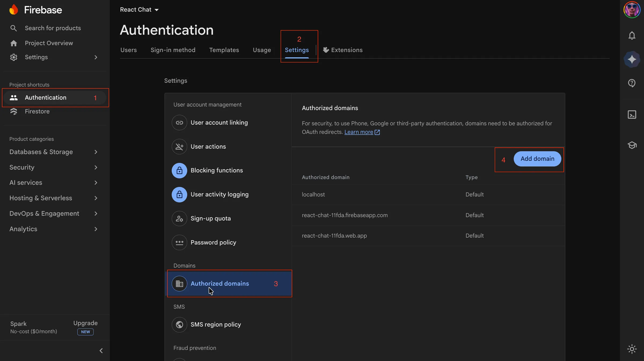Click the Blocking functions lock icon

[x=179, y=170]
